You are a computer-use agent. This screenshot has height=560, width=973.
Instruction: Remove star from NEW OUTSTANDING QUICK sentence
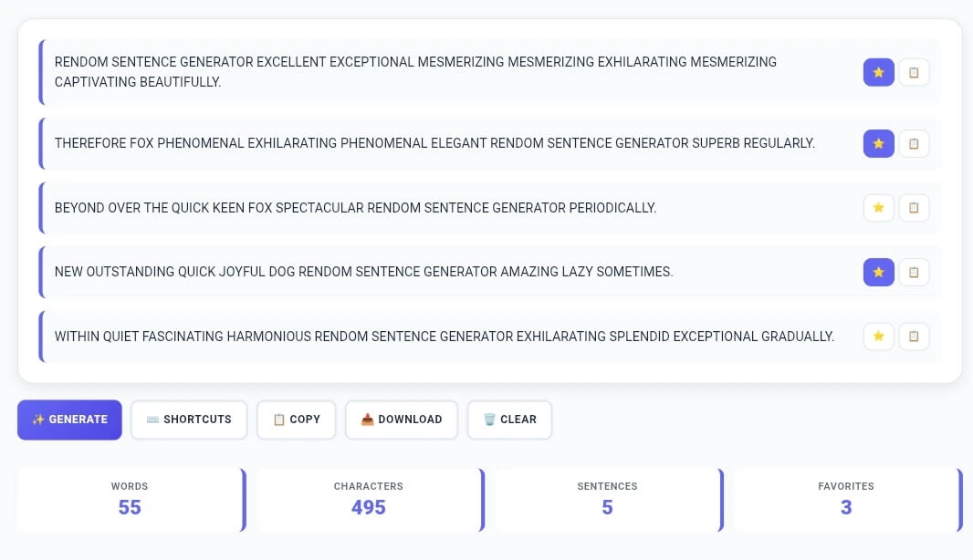coord(878,272)
